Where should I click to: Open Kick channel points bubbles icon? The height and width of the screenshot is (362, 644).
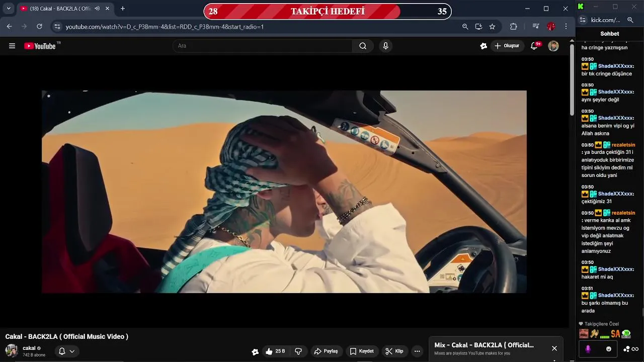(x=626, y=349)
